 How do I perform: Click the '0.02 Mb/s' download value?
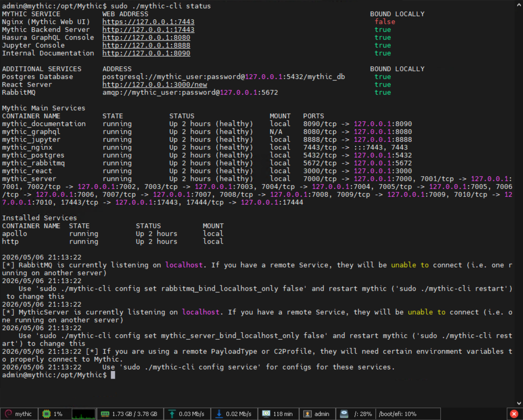coord(238,414)
